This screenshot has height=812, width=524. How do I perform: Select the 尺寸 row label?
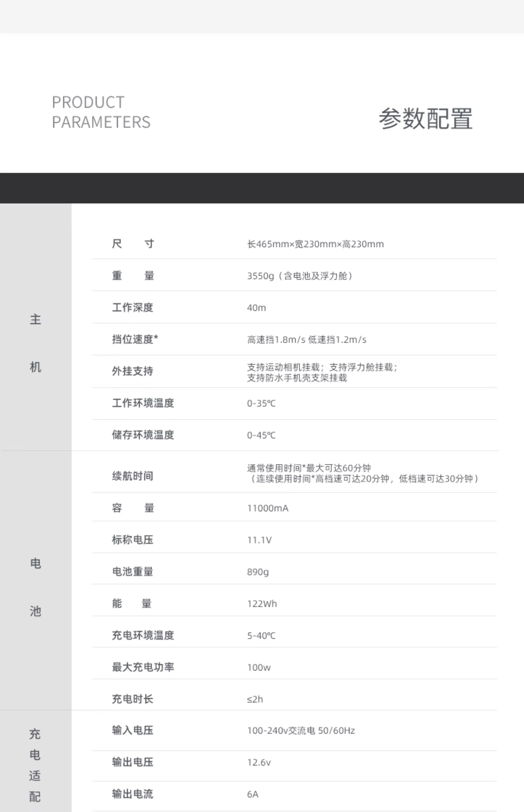click(133, 244)
